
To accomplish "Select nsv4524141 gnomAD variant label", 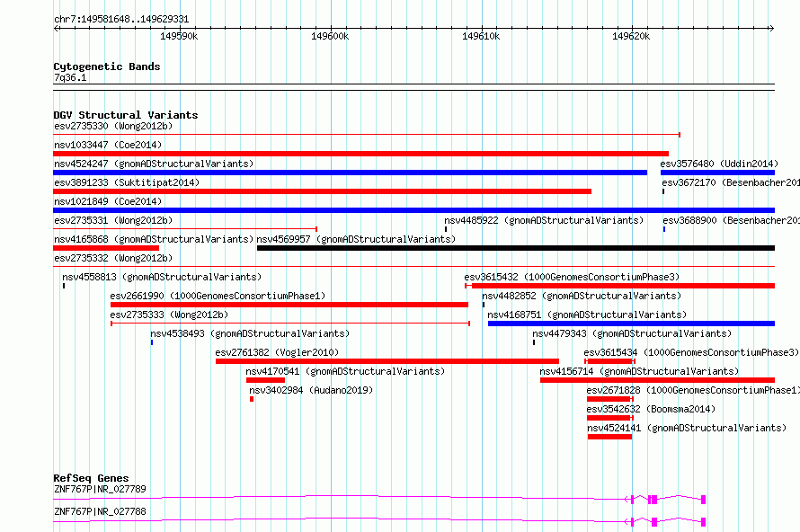I will [x=687, y=428].
